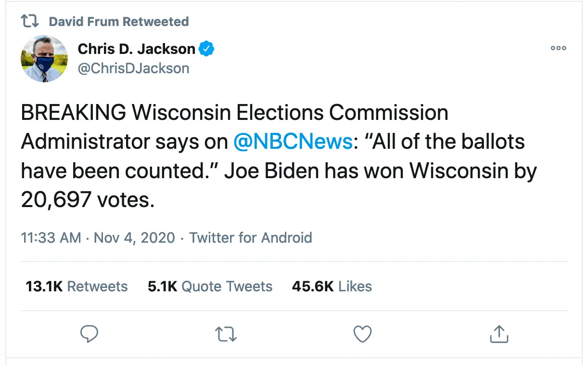This screenshot has width=588, height=365.
Task: Click the Twitter for Android source label
Action: tap(251, 237)
